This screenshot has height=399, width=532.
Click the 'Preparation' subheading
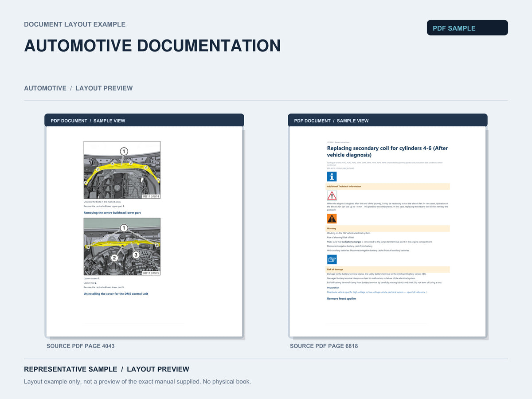(333, 288)
